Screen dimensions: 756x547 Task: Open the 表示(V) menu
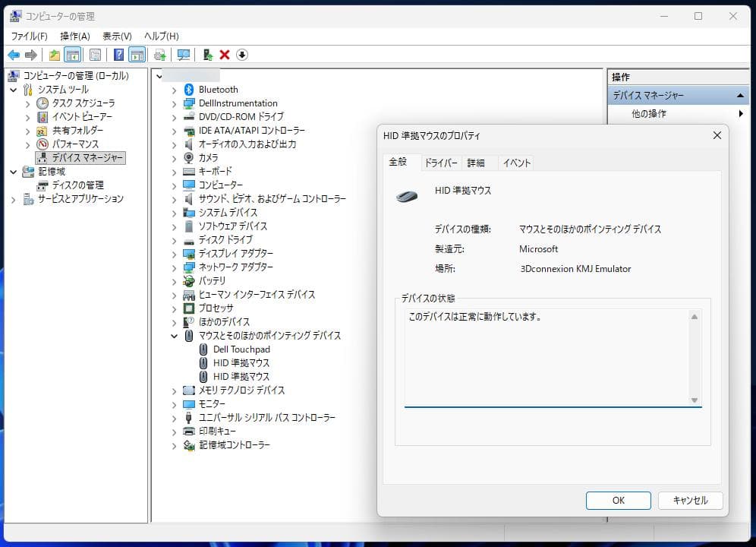[x=116, y=36]
